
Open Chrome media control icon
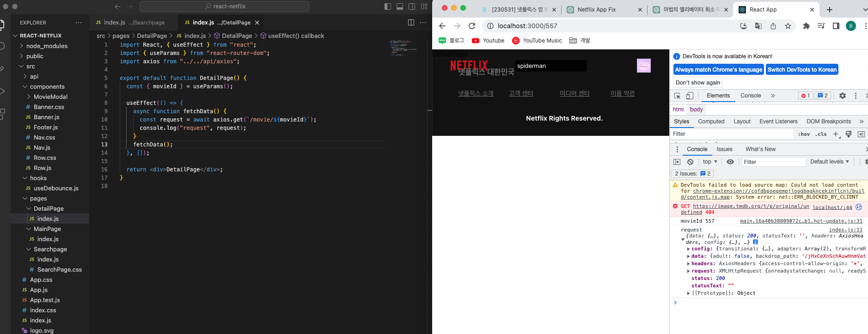pyautogui.click(x=821, y=26)
